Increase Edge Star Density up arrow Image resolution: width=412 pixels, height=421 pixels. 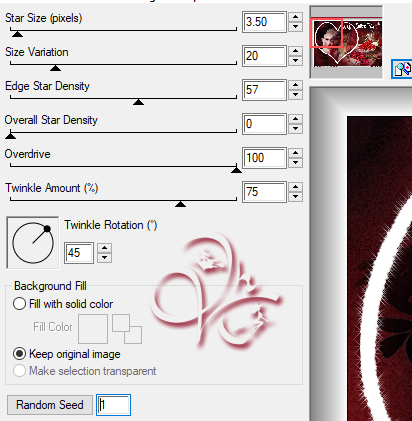coord(295,85)
